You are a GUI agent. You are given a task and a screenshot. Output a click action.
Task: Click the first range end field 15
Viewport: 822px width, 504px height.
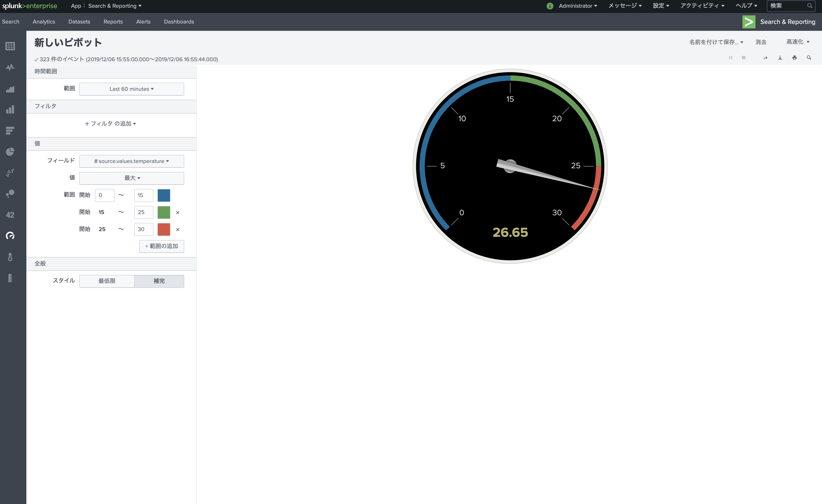144,196
